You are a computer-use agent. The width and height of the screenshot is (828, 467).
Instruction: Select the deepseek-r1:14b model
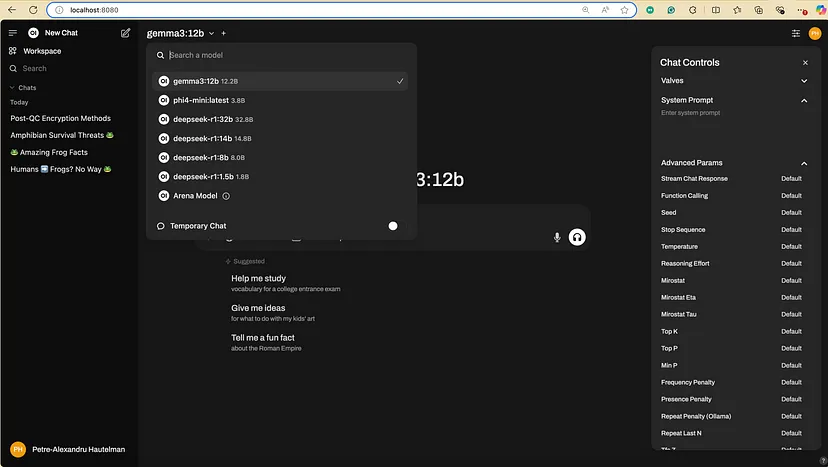[280, 138]
